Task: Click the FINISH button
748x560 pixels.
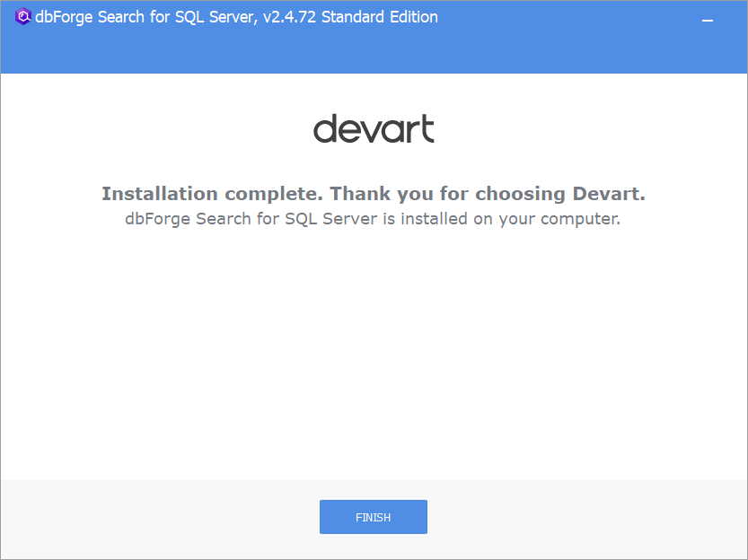Action: point(373,517)
